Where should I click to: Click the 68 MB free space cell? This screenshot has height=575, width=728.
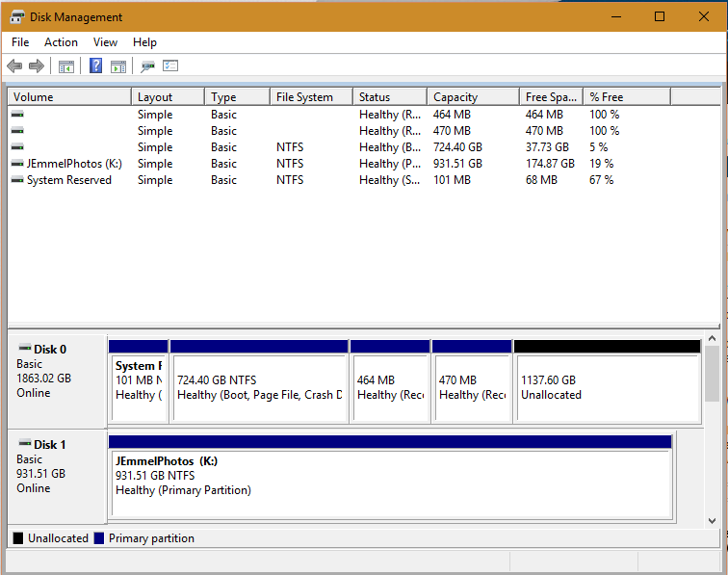541,180
